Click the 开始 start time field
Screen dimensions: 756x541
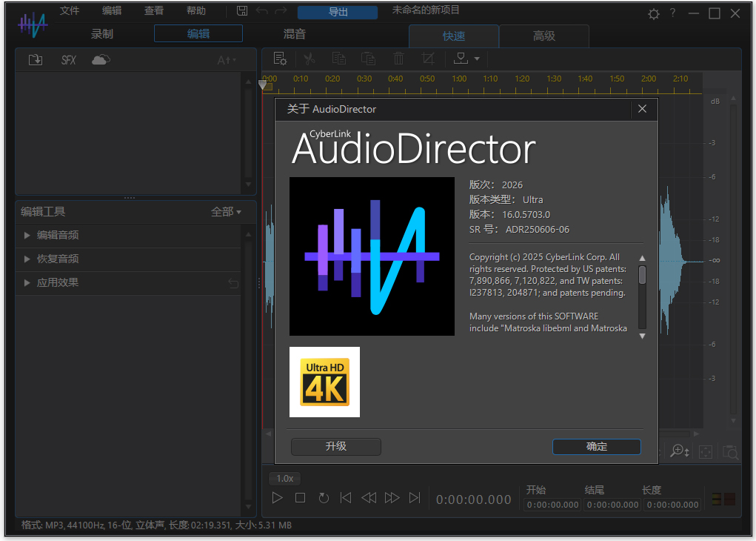(552, 505)
